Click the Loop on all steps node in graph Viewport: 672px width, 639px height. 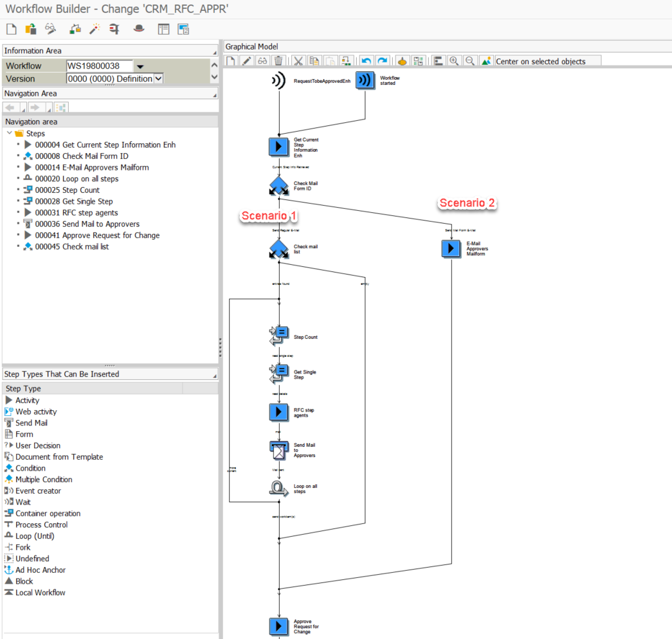(279, 489)
